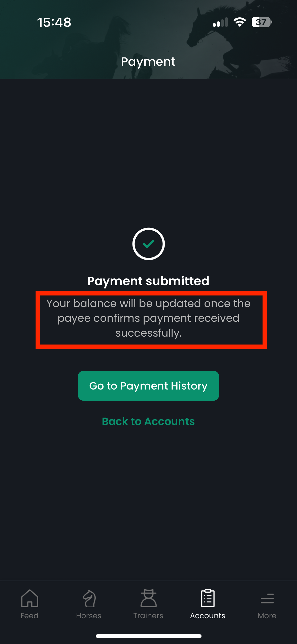Follow the Back to Accounts link
Viewport: 297px width, 644px height.
pos(148,421)
